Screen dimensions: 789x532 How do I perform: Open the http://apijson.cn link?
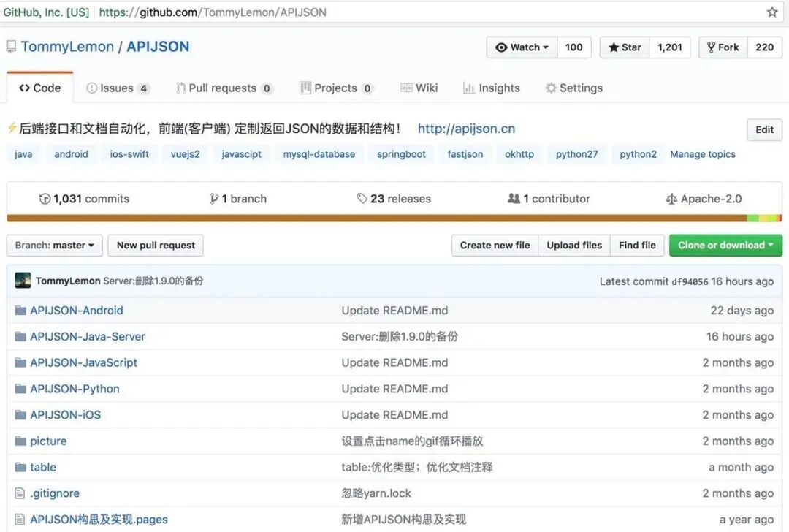(x=465, y=128)
